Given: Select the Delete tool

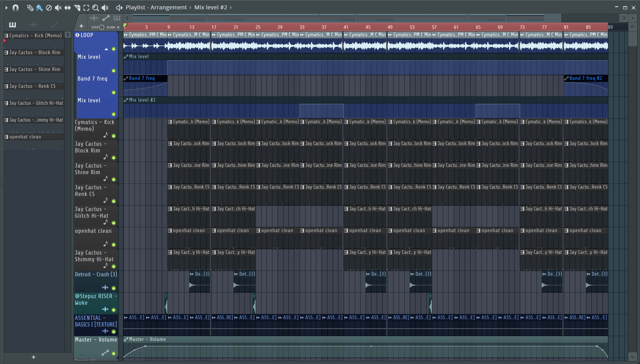Looking at the screenshot, I should click(49, 8).
